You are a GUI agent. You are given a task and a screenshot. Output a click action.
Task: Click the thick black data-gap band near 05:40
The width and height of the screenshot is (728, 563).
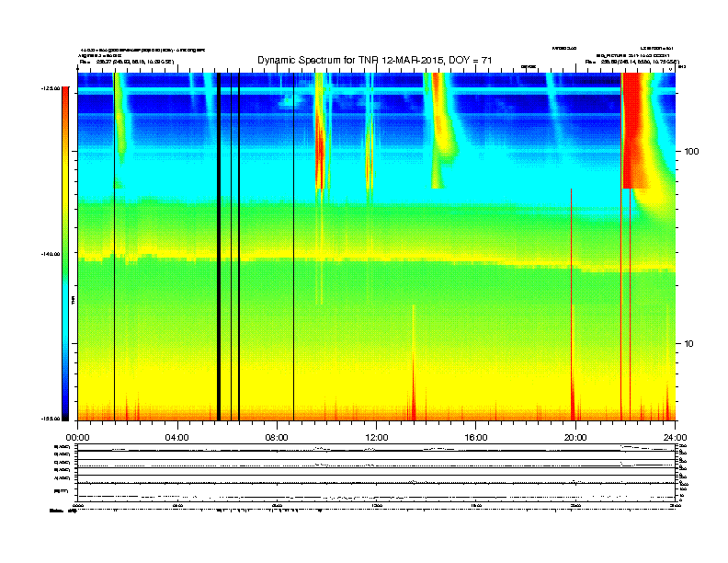(219, 247)
